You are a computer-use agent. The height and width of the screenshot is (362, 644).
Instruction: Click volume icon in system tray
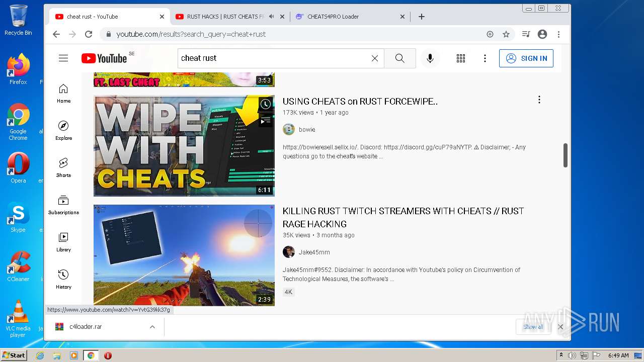572,355
